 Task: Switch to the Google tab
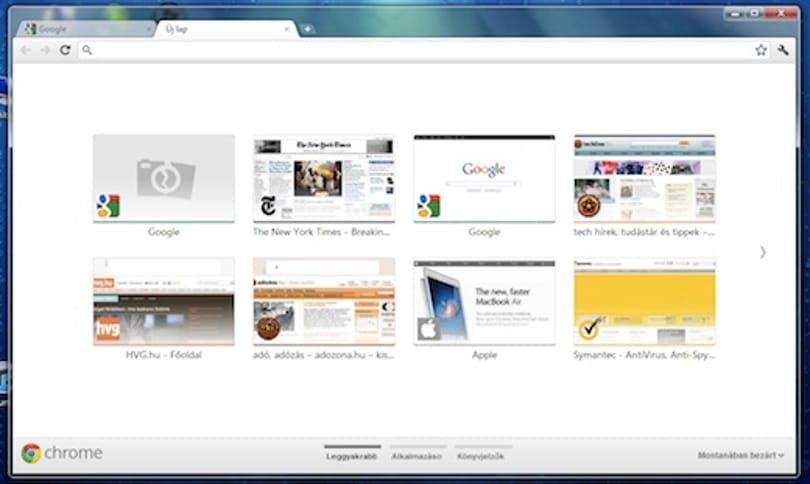tap(85, 29)
